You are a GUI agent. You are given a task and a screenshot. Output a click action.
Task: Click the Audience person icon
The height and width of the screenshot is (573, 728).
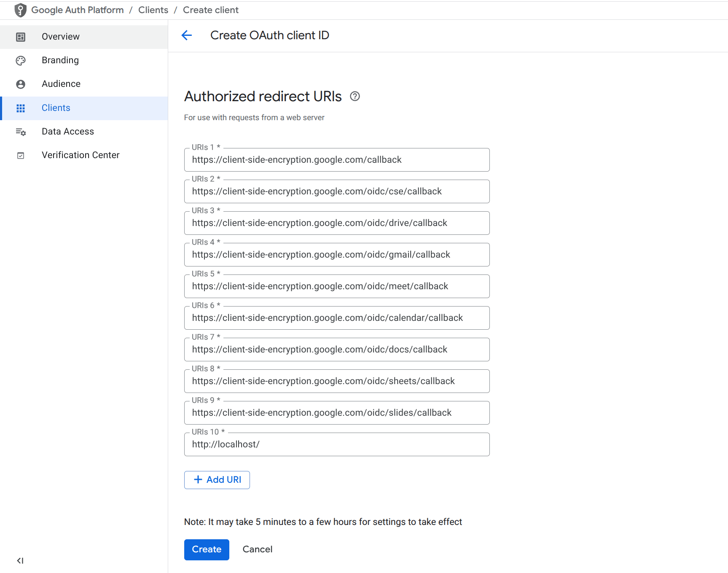(x=21, y=84)
